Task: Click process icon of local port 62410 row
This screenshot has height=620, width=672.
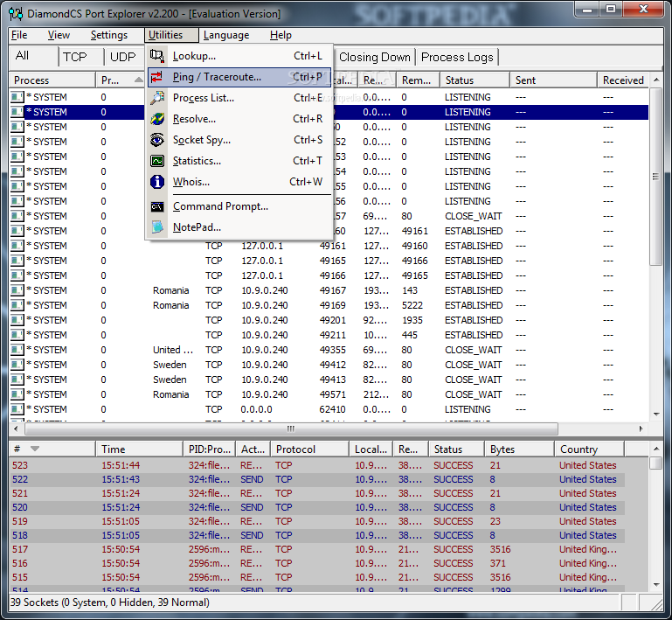Action: [17, 409]
